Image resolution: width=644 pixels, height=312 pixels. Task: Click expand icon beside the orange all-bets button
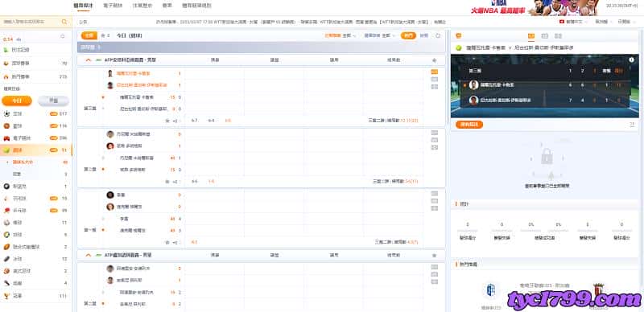(x=632, y=125)
